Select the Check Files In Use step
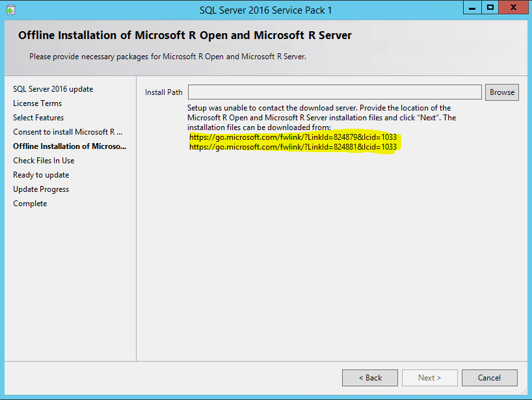532x400 pixels. [x=44, y=161]
